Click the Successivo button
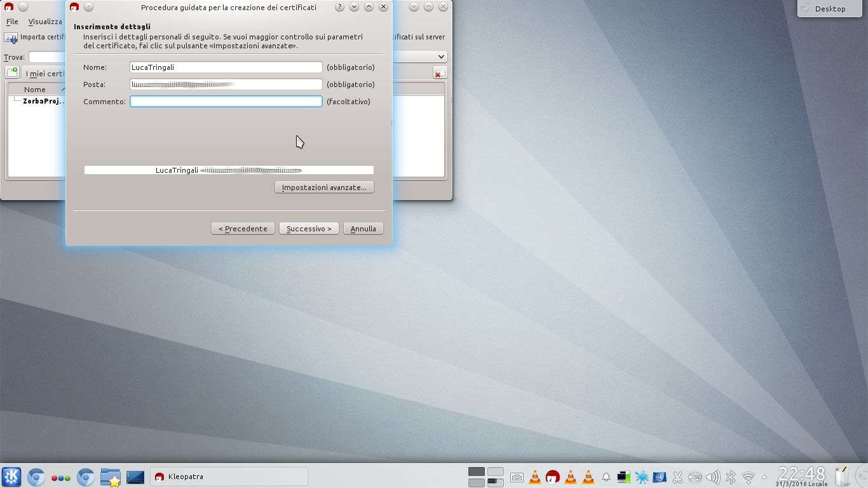The image size is (868, 488). tap(309, 229)
